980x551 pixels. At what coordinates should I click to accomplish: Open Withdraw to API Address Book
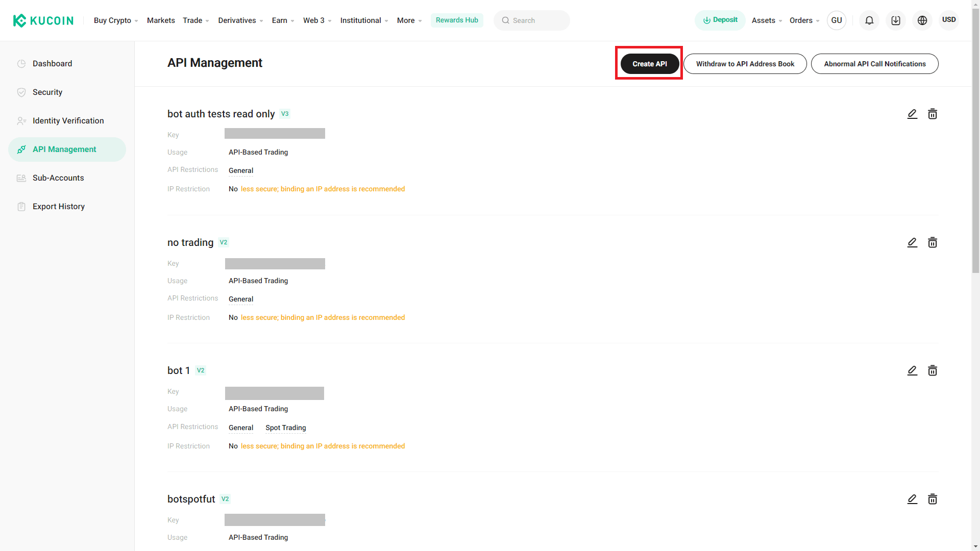point(745,64)
